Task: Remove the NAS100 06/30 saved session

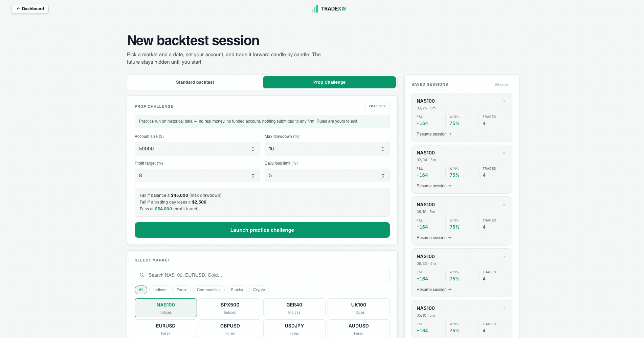Action: coord(504,257)
